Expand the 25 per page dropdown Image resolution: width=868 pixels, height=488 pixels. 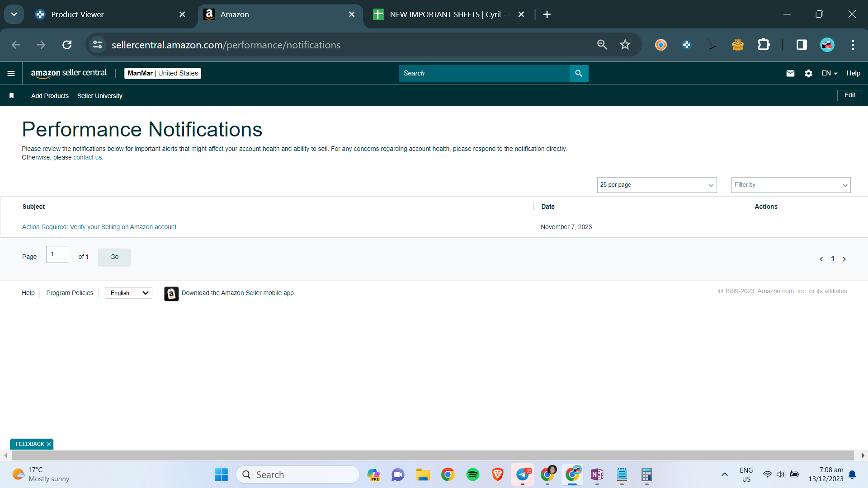pos(657,185)
